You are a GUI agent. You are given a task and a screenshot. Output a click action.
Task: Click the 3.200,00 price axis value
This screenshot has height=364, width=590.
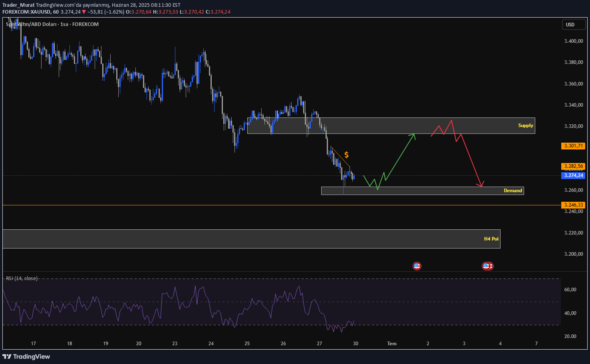tap(574, 254)
